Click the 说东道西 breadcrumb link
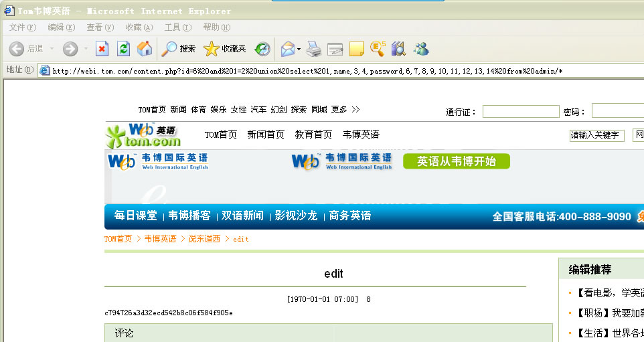The width and height of the screenshot is (644, 342). (x=204, y=239)
